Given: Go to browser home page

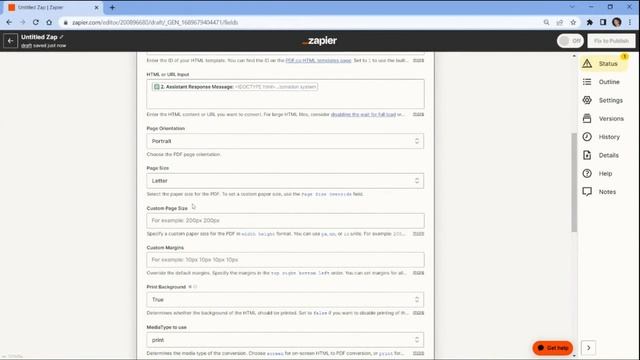Looking at the screenshot, I should 49,22.
